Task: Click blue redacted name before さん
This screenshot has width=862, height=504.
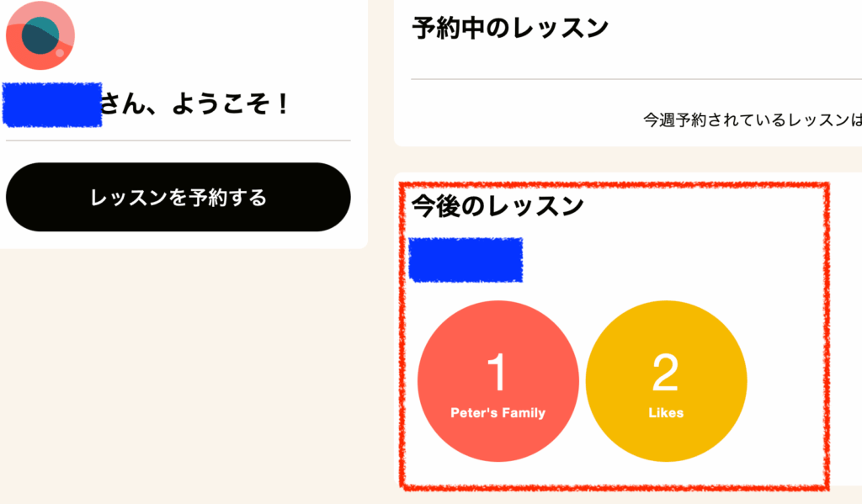Action: coord(52,104)
